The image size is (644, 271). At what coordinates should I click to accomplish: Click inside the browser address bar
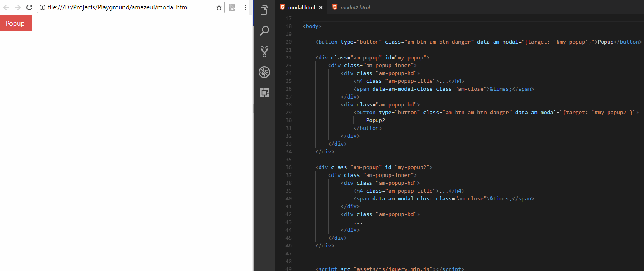124,7
